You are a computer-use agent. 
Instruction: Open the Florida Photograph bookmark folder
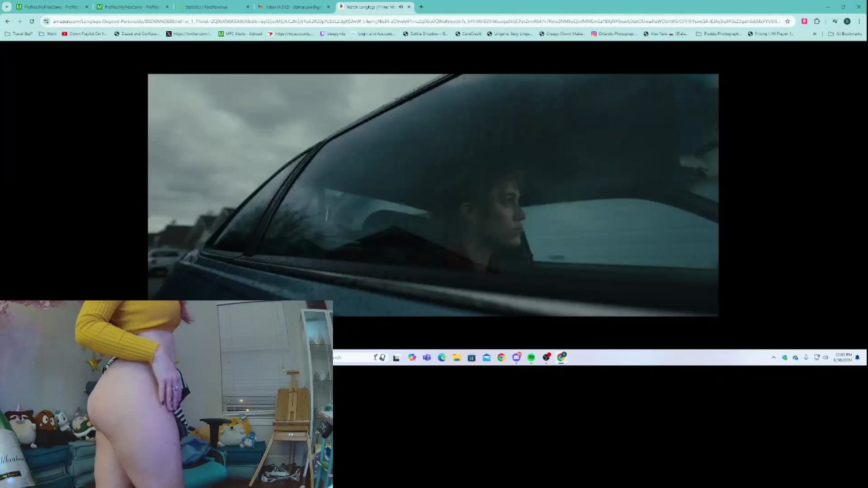[x=719, y=34]
